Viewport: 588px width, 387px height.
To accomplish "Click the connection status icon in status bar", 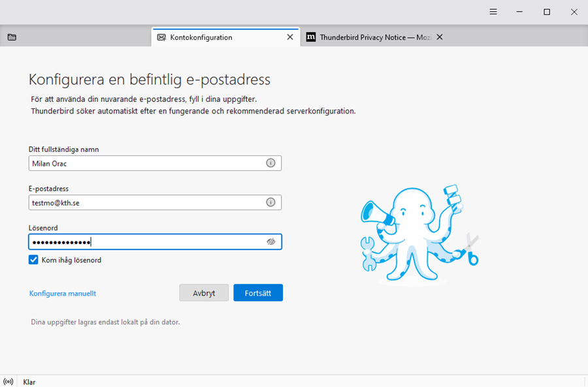I will point(8,382).
